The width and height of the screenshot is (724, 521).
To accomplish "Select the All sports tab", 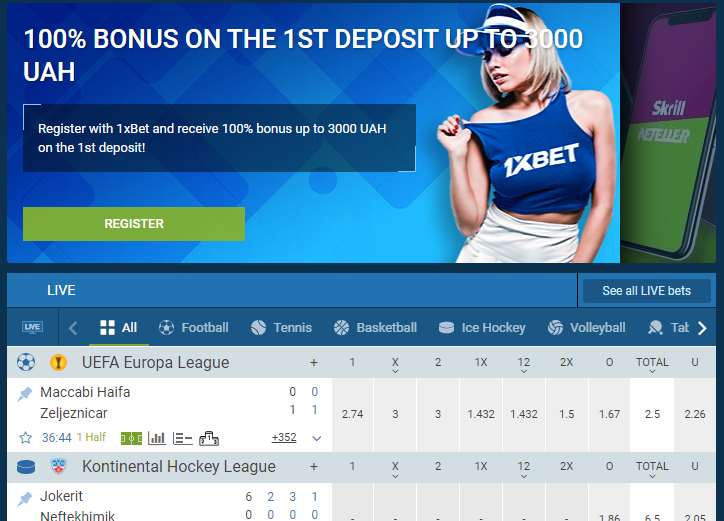I will 119,327.
